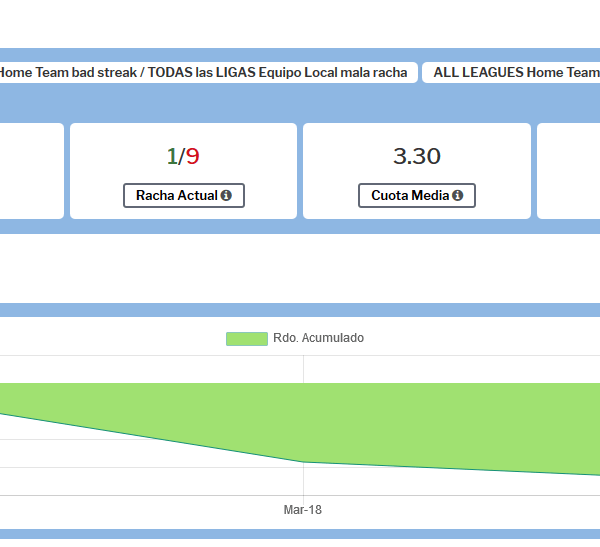Select the TODAS las LIGAS Equipo Local mala racha tab
600x547 pixels.
click(207, 72)
